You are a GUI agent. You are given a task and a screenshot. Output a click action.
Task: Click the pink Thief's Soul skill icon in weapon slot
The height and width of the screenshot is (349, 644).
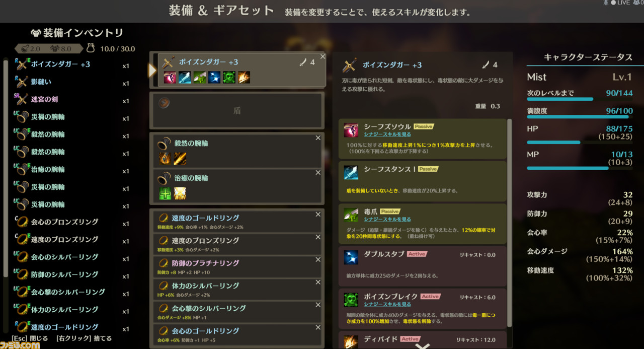[x=170, y=78]
